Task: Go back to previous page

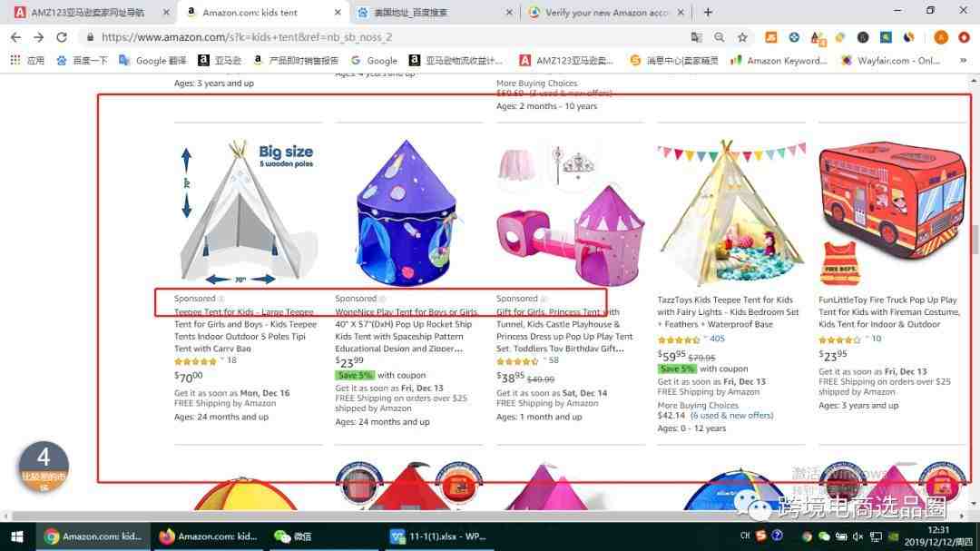Action: pos(15,37)
